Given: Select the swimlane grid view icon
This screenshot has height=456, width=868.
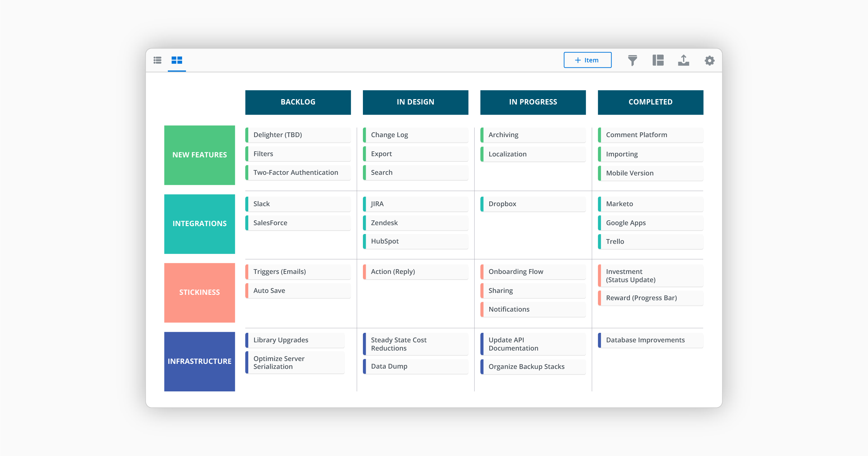Looking at the screenshot, I should tap(177, 60).
